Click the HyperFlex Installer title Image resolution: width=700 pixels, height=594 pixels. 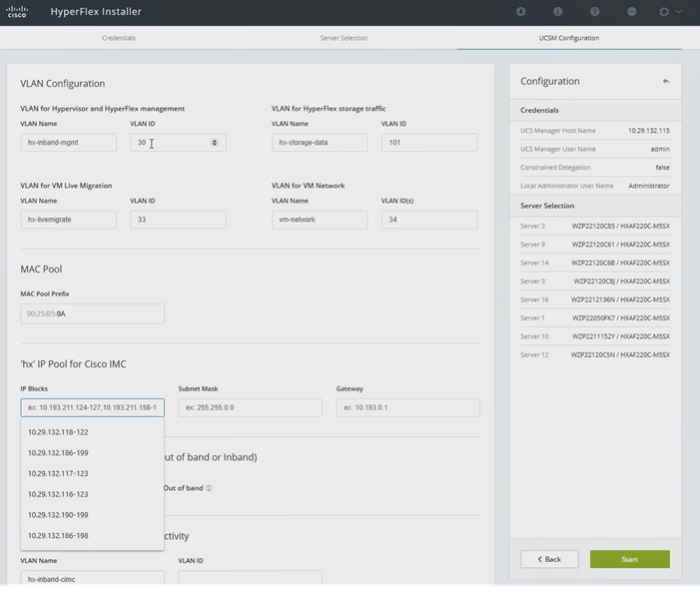tap(96, 12)
